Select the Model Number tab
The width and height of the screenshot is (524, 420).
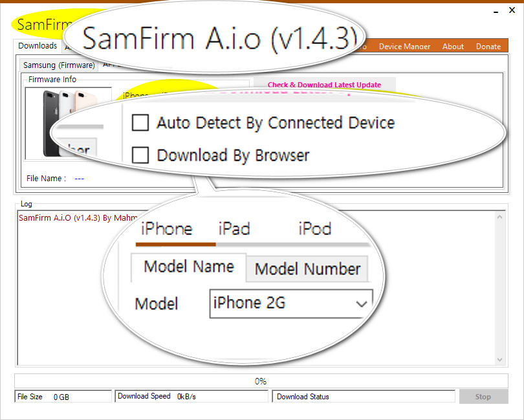[x=307, y=269]
